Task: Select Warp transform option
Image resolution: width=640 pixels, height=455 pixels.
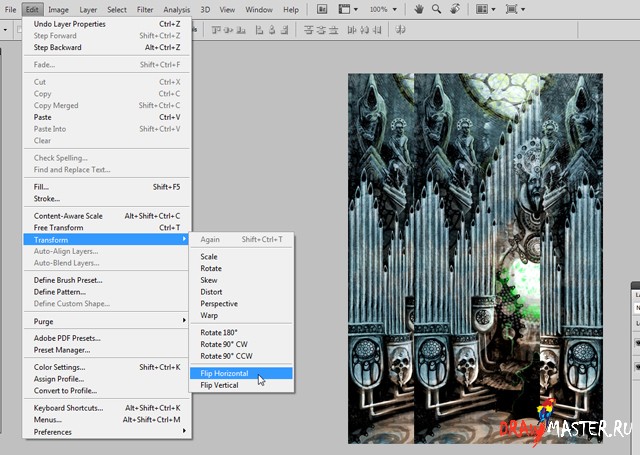Action: pyautogui.click(x=241, y=315)
